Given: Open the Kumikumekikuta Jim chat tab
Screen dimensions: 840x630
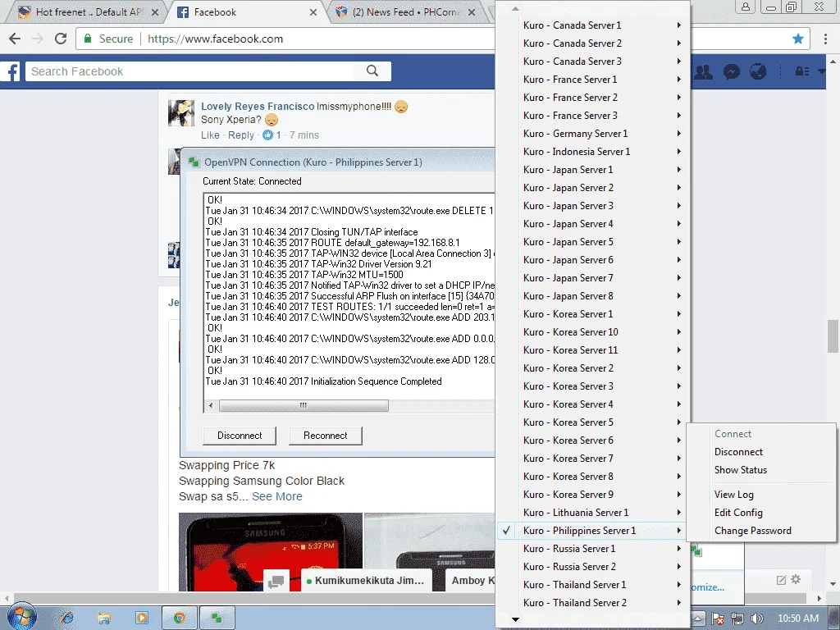Looking at the screenshot, I should point(368,581).
